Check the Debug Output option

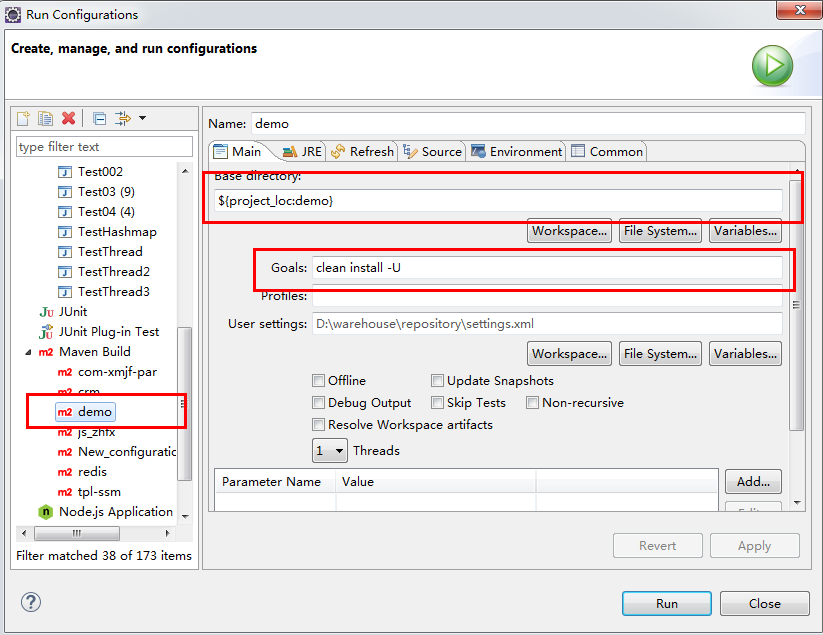[x=318, y=402]
